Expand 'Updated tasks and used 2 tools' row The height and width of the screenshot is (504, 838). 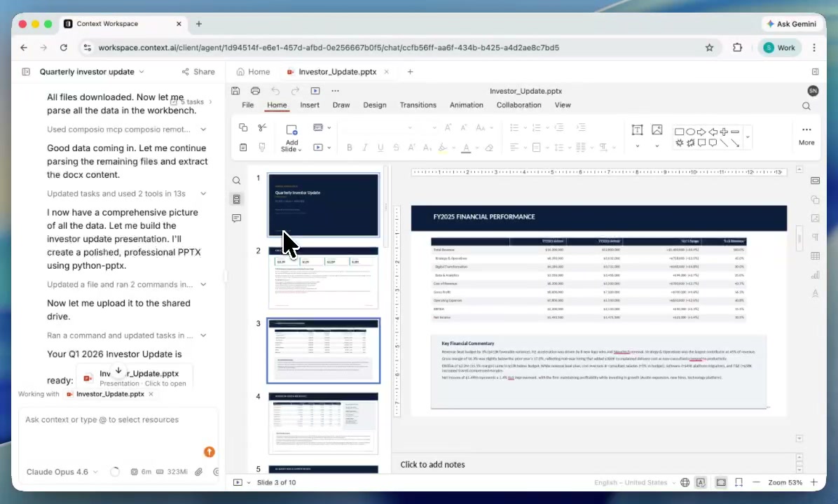pos(127,193)
